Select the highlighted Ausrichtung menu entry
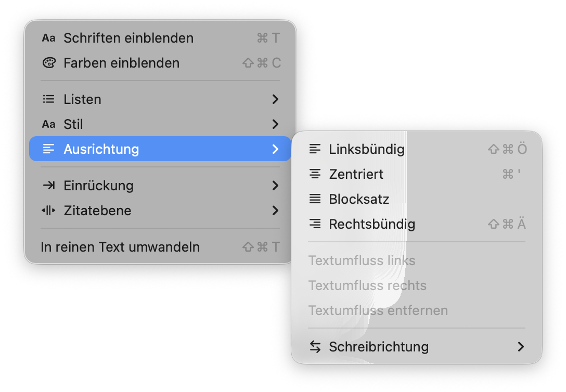The image size is (566, 392). pyautogui.click(x=101, y=149)
